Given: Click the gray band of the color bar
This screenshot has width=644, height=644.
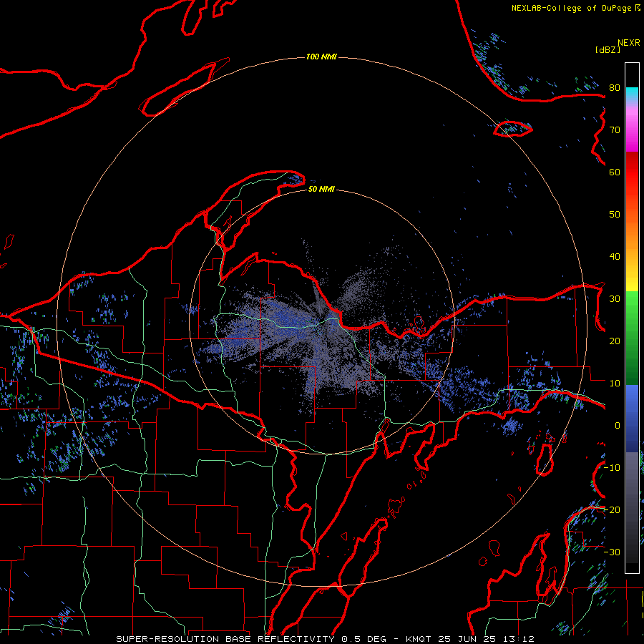Looking at the screenshot, I should [632, 507].
